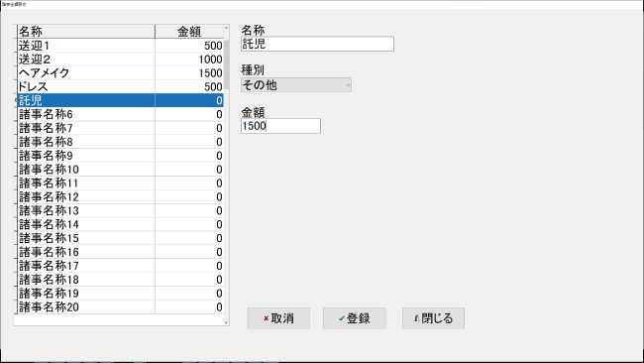Select the 諸事名称14 row
This screenshot has width=644, height=363.
click(x=120, y=224)
